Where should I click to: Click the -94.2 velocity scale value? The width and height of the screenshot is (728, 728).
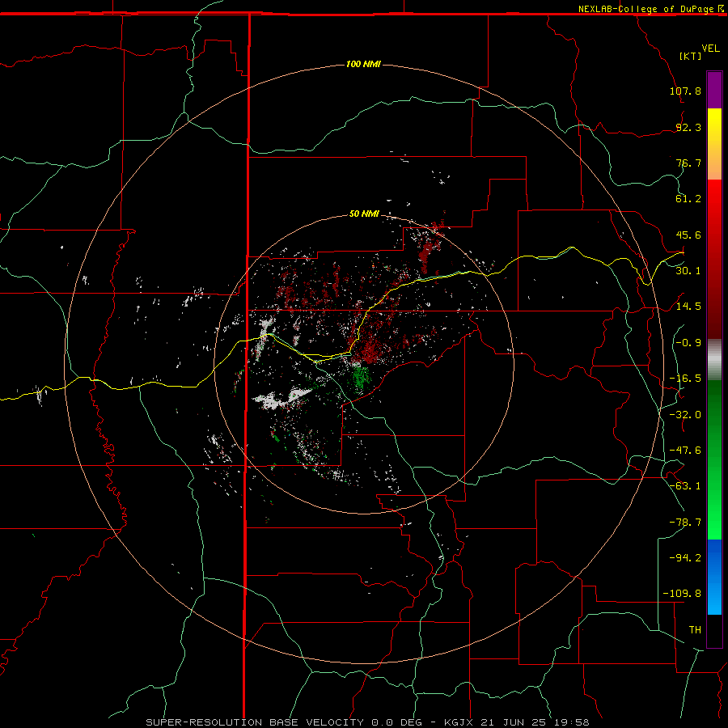(685, 558)
